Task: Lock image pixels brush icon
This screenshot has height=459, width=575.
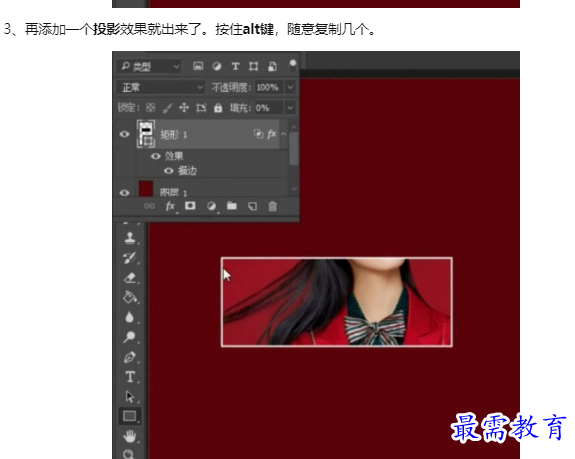Action: pyautogui.click(x=167, y=108)
